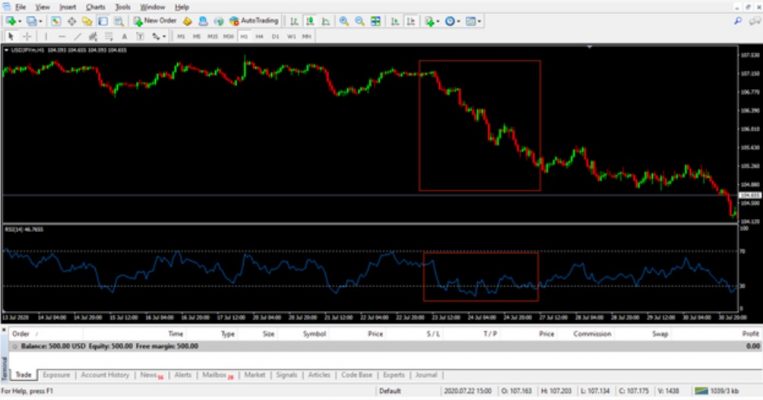This screenshot has height=400, width=763.
Task: Click the zoom in magnifier icon
Action: (344, 20)
